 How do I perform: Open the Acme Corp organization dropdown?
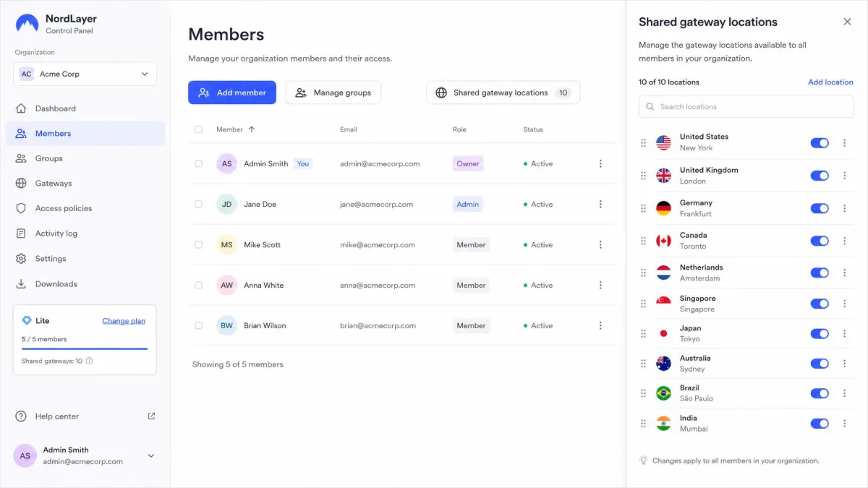coord(85,74)
